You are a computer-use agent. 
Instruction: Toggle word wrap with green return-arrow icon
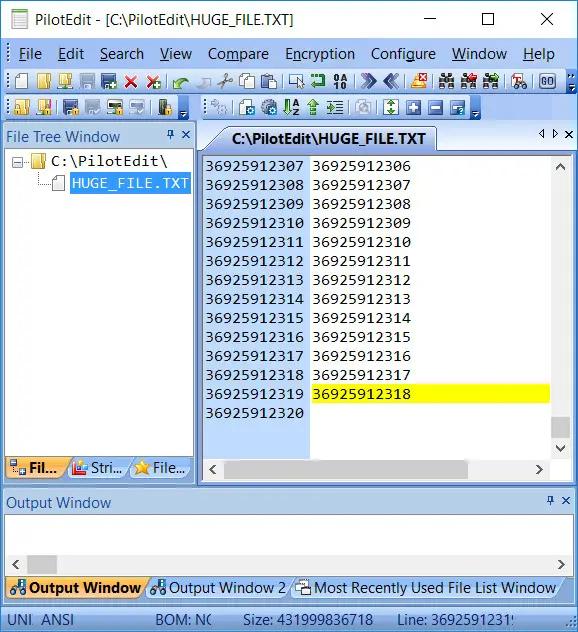(318, 81)
